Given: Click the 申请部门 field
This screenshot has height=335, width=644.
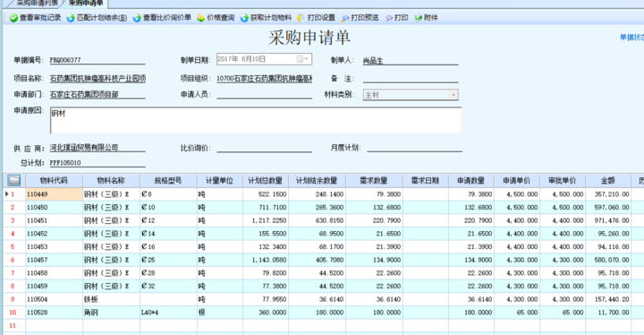Looking at the screenshot, I should tap(97, 94).
